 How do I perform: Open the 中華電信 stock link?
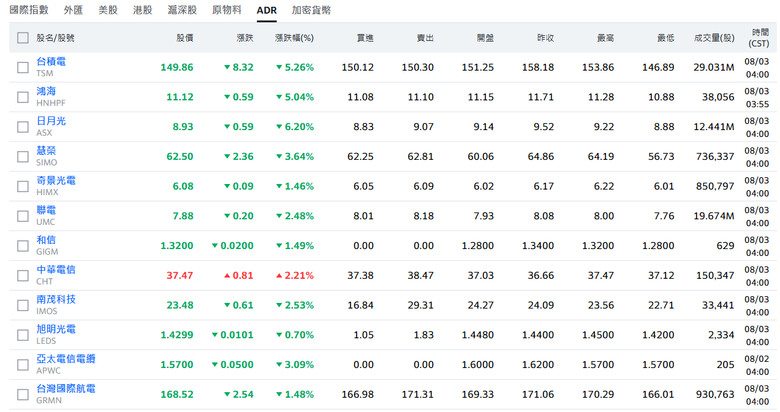56,270
